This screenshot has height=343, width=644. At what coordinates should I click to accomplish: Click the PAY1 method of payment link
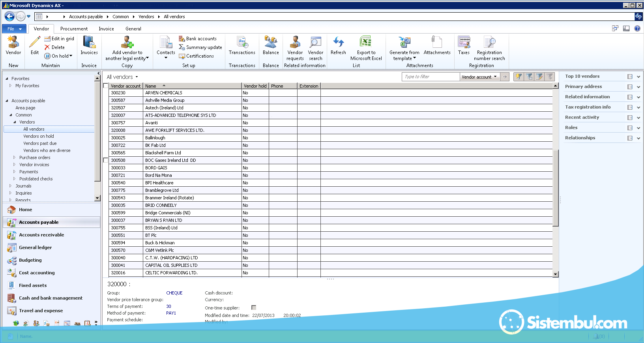[171, 313]
